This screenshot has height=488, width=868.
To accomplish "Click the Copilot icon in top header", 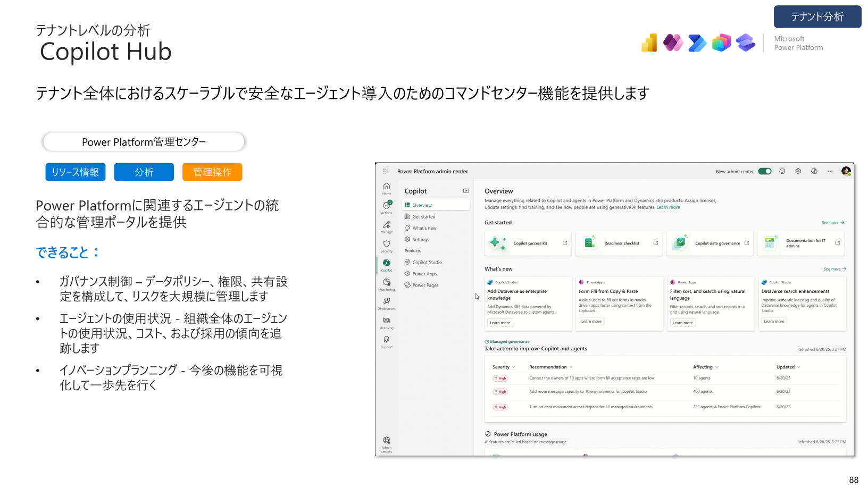I will (814, 171).
